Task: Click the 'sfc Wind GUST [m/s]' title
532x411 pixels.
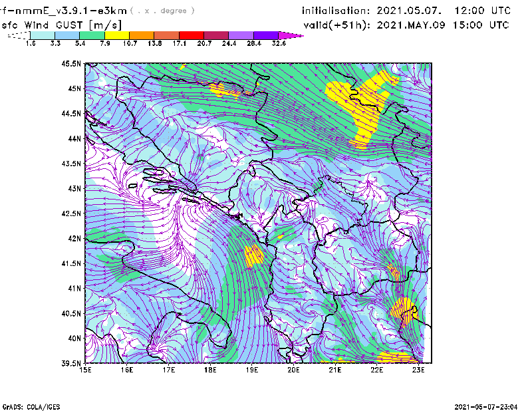Action: [61, 25]
